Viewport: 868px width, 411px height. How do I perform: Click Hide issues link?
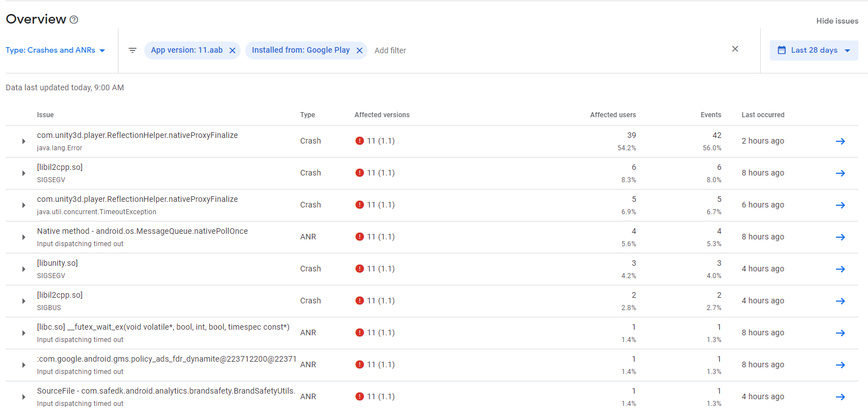click(837, 21)
